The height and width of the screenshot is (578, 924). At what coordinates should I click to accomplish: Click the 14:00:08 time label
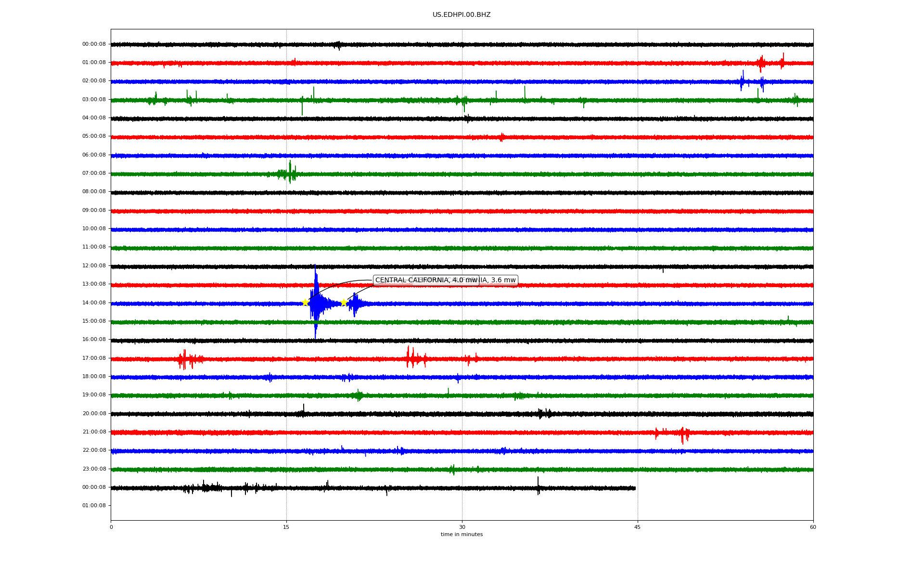coord(94,302)
